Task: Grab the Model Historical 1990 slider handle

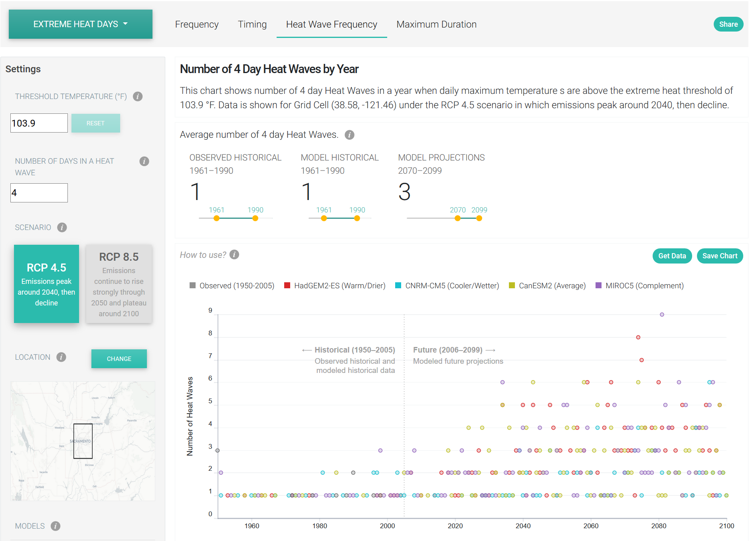Action: (x=357, y=218)
